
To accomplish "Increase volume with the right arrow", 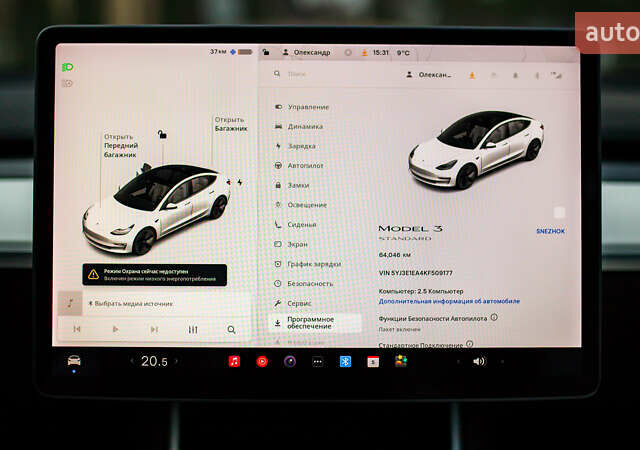I will [500, 361].
